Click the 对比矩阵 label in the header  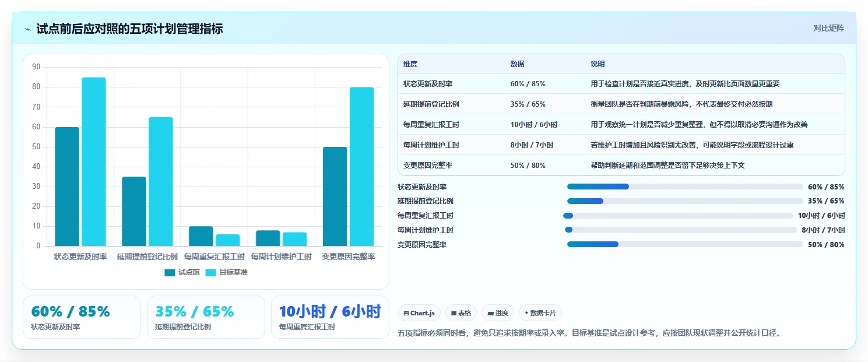coord(828,28)
